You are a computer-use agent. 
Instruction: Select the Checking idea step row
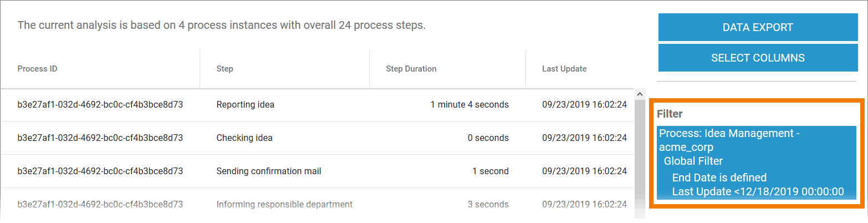click(244, 138)
